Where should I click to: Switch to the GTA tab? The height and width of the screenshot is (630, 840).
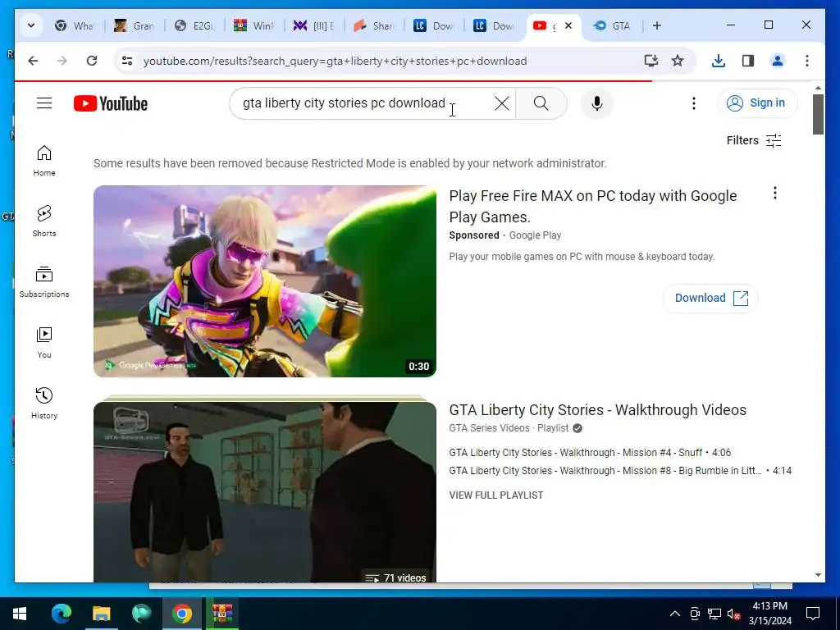point(612,25)
